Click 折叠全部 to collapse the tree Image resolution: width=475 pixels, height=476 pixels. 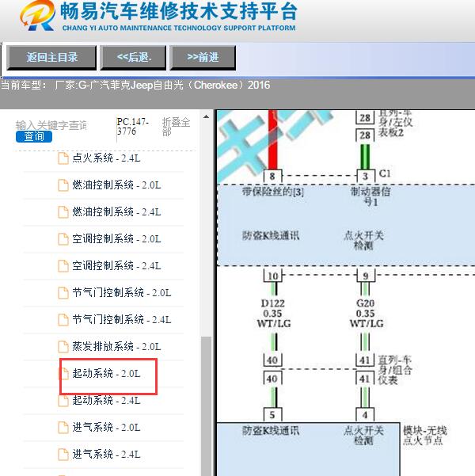[x=176, y=127]
